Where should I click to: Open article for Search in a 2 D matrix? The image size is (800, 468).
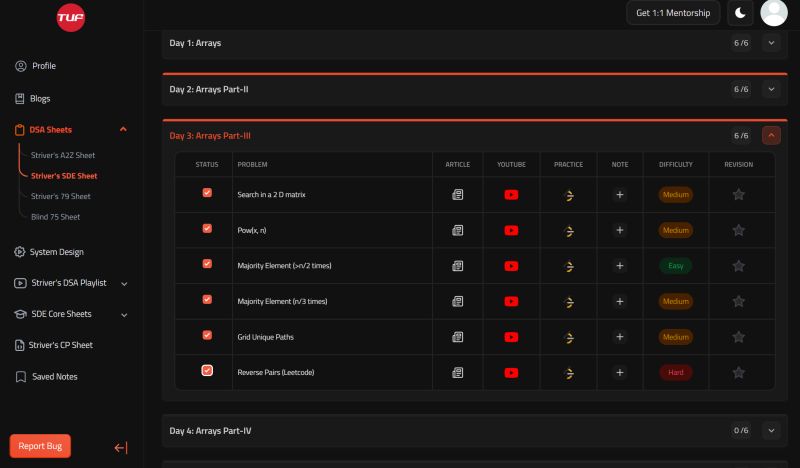(x=458, y=195)
